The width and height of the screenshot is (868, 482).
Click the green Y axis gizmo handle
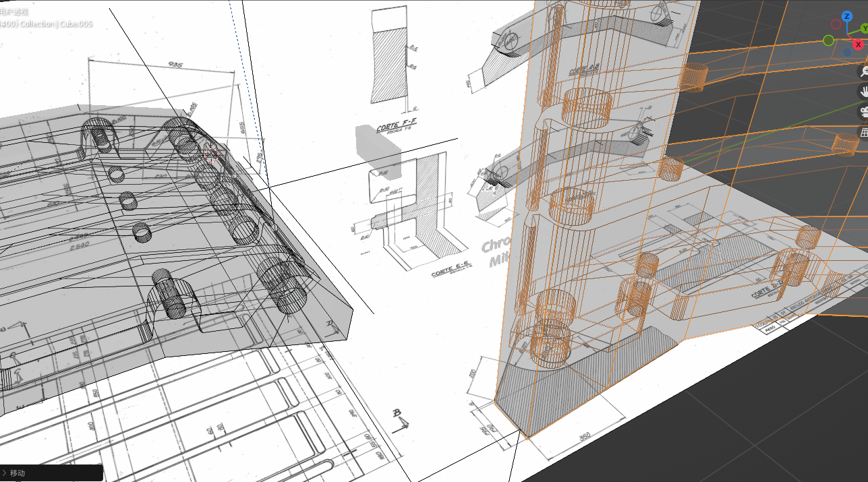(864, 29)
